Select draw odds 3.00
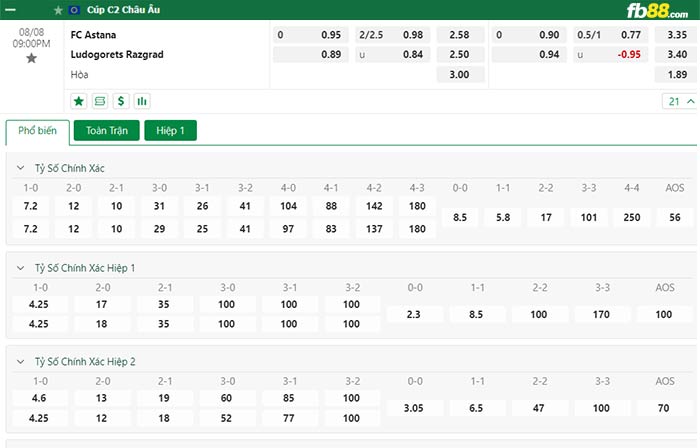This screenshot has width=700, height=448. click(x=460, y=75)
